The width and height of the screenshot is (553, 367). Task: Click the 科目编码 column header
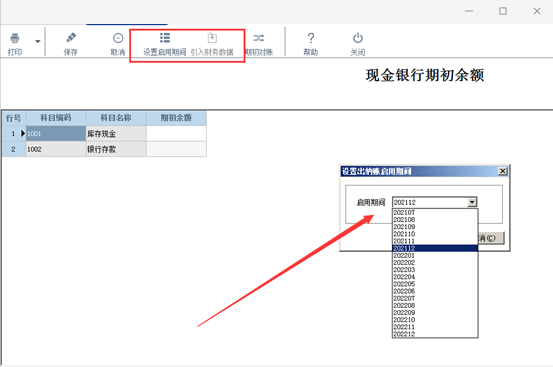click(x=56, y=118)
